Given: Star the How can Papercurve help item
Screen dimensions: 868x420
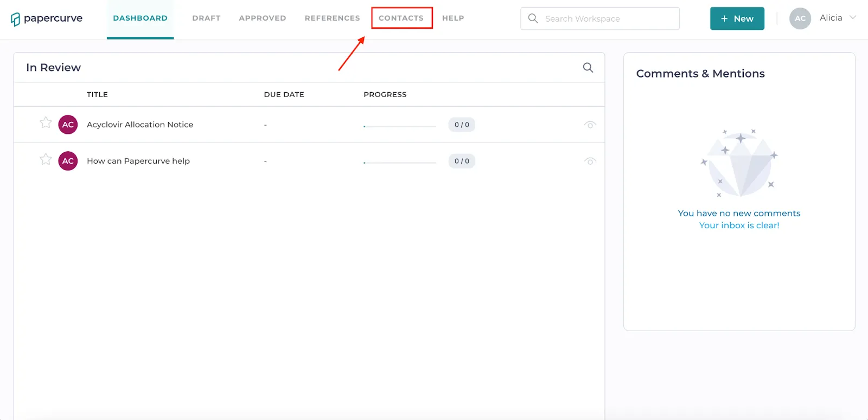Looking at the screenshot, I should [x=46, y=159].
